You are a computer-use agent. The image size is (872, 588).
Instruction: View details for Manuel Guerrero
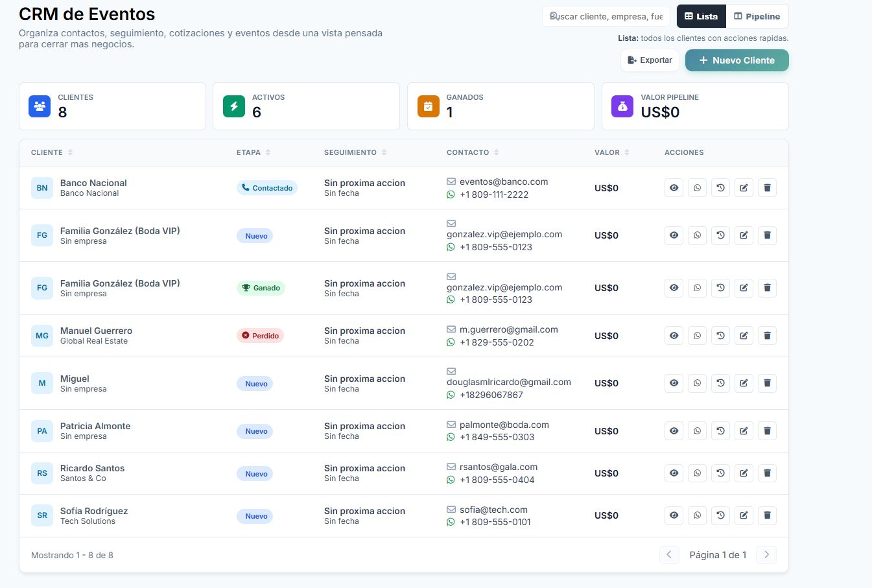pos(674,336)
